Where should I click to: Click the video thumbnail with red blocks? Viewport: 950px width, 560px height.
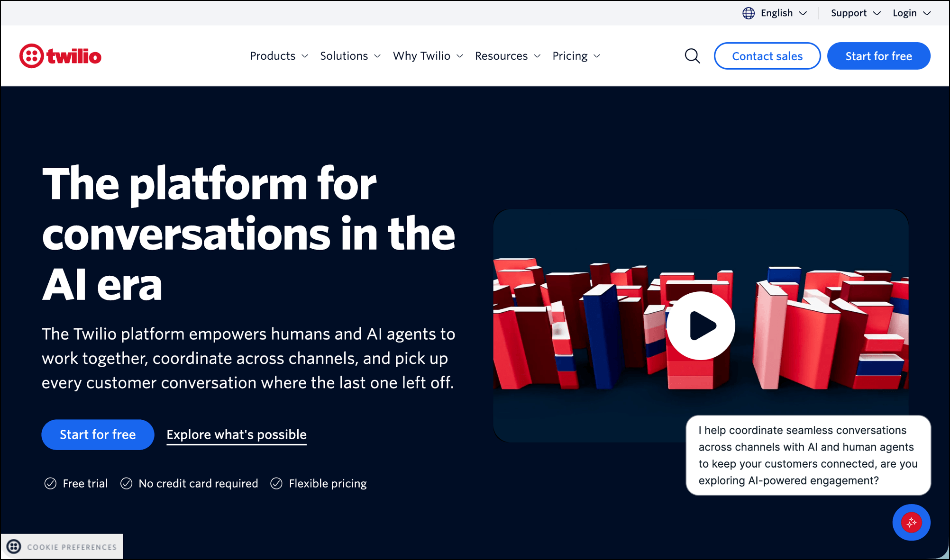pyautogui.click(x=701, y=325)
